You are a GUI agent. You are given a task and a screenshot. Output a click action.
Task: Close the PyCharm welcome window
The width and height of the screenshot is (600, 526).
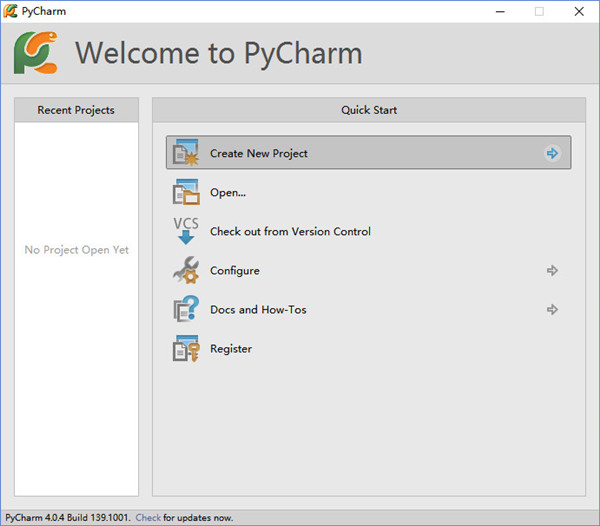(579, 11)
